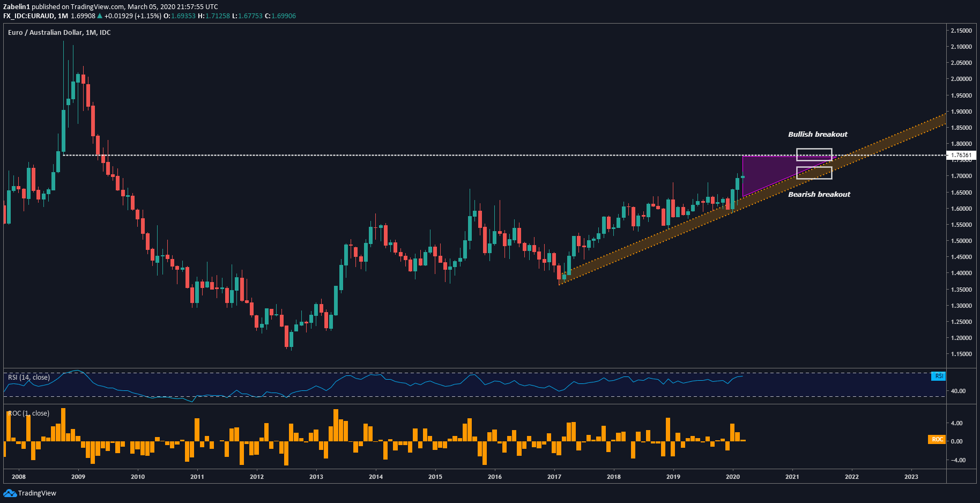Click the orange ROC indicator tag
This screenshot has height=503, width=980.
pyautogui.click(x=937, y=439)
